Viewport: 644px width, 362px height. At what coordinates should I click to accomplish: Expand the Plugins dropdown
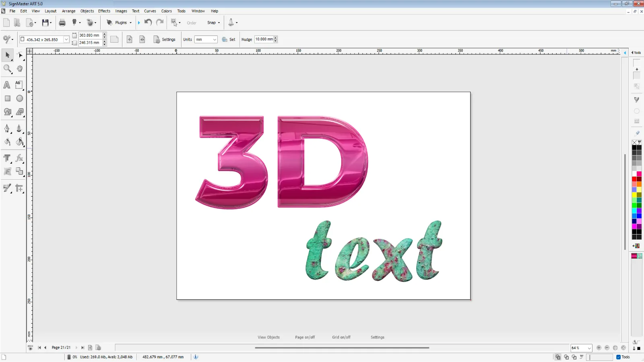click(x=130, y=23)
